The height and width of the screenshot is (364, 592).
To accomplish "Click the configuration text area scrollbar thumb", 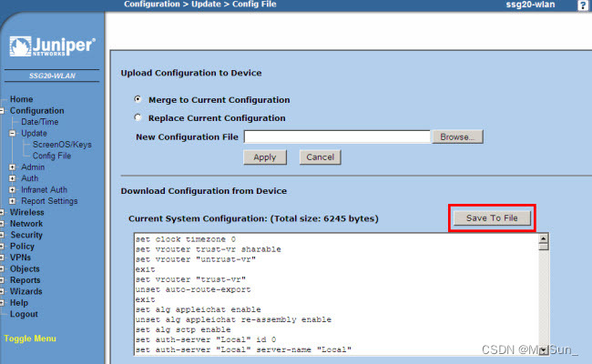I will point(544,247).
